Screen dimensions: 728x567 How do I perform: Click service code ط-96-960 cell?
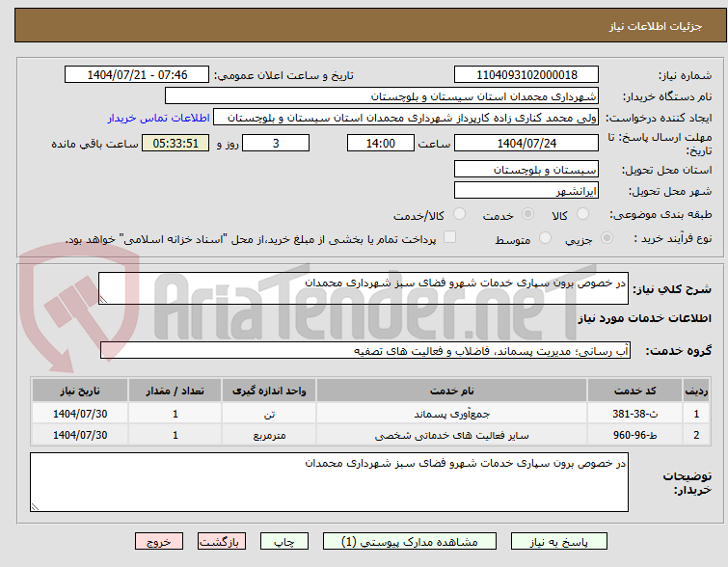click(634, 435)
